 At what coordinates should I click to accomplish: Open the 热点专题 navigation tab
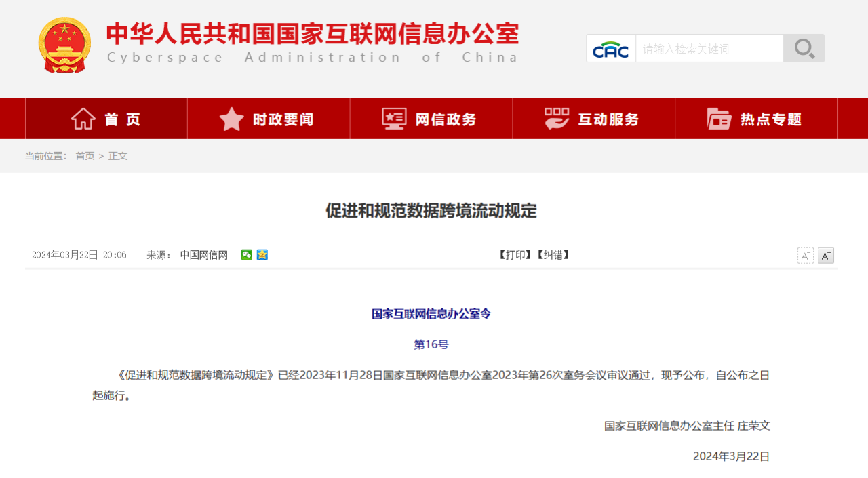(x=757, y=119)
